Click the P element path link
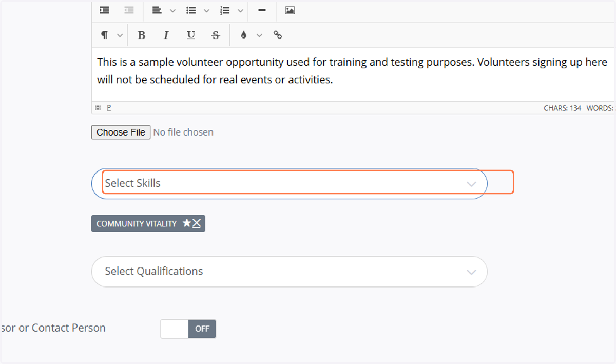The image size is (616, 364). pos(109,107)
